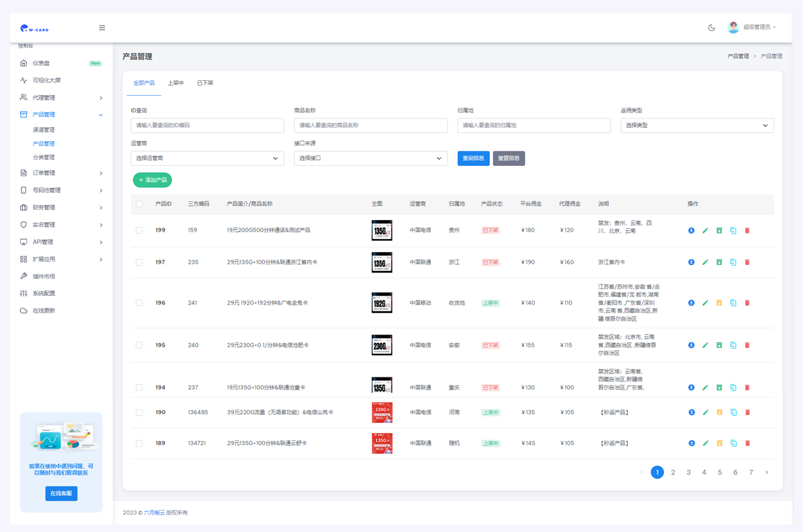
Task: Go to page 3 in pagination
Action: pyautogui.click(x=689, y=472)
